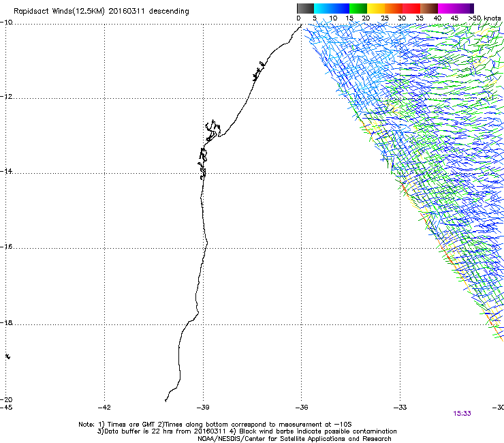Click the -39 longitude axis label
The height and width of the screenshot is (443, 504).
tap(203, 408)
